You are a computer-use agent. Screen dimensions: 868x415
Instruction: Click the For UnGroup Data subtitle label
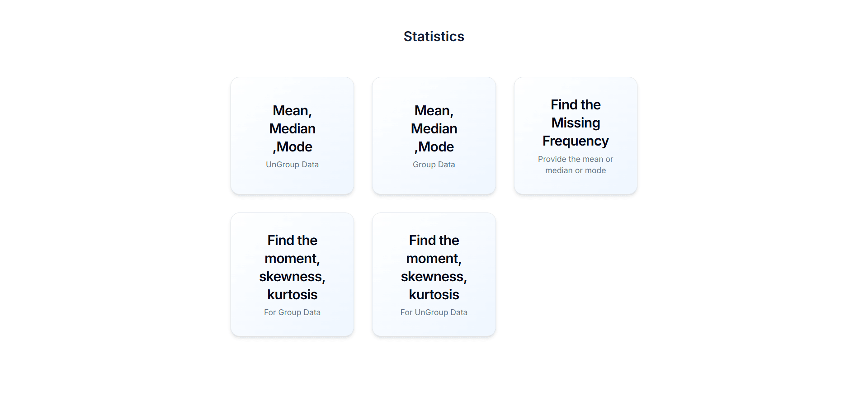tap(434, 312)
